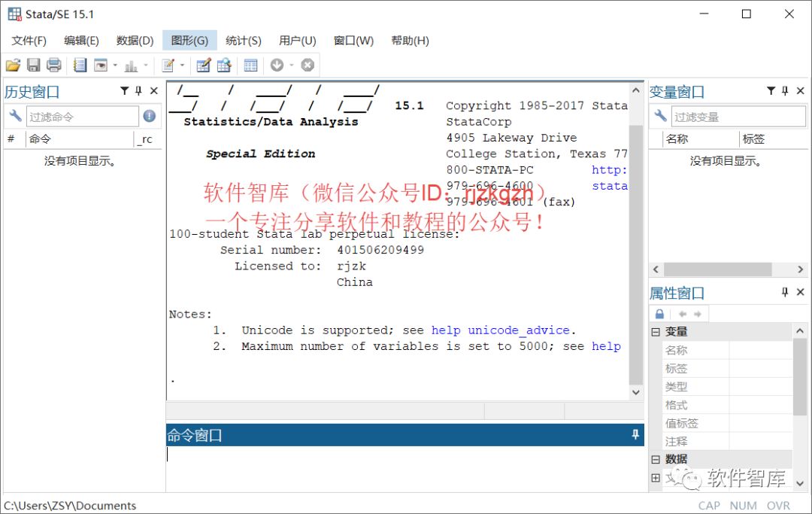Close the 属性窗口 panel

pyautogui.click(x=801, y=292)
